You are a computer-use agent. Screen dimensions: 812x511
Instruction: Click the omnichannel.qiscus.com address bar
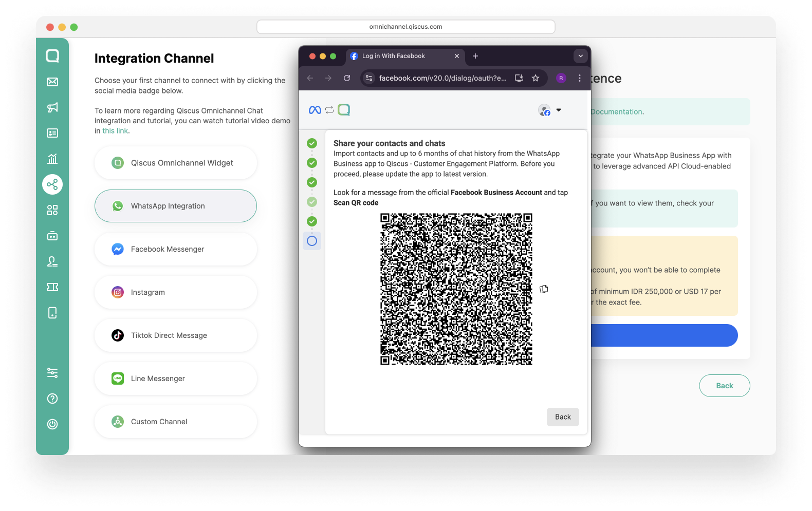[406, 27]
